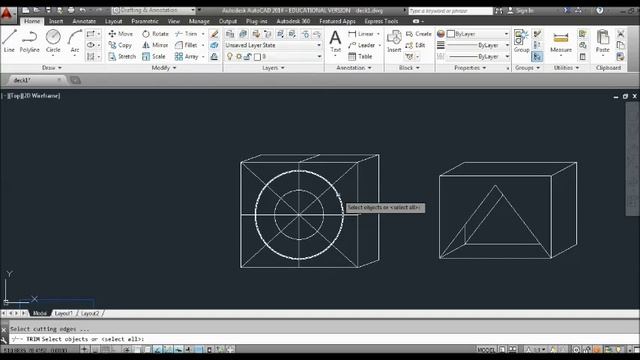Open the Annotate ribbon tab
Screen dimensions: 640x360
pos(84,21)
